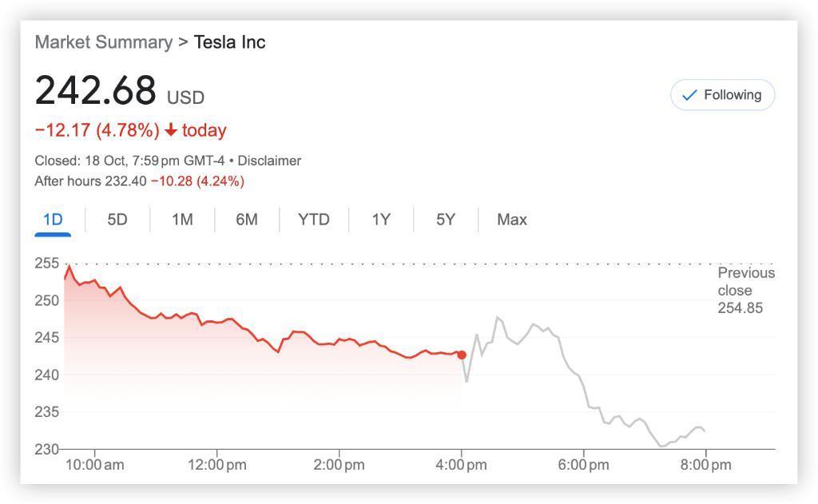The image size is (818, 504).
Task: Click the After hours 232.40 text
Action: click(x=90, y=181)
